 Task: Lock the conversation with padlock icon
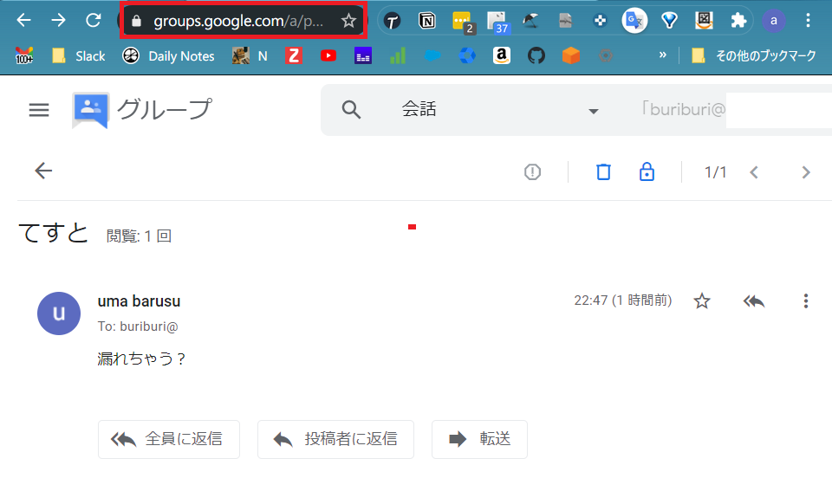[647, 171]
